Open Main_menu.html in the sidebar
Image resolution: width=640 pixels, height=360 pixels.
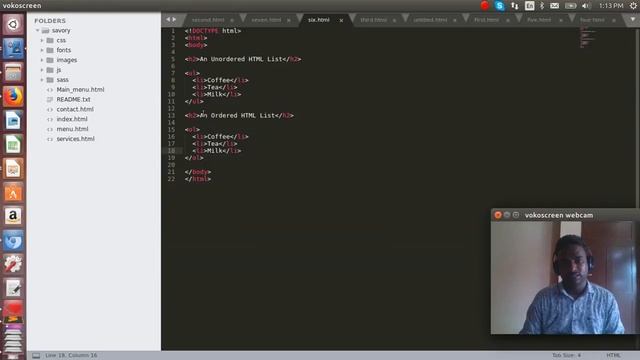coord(80,90)
